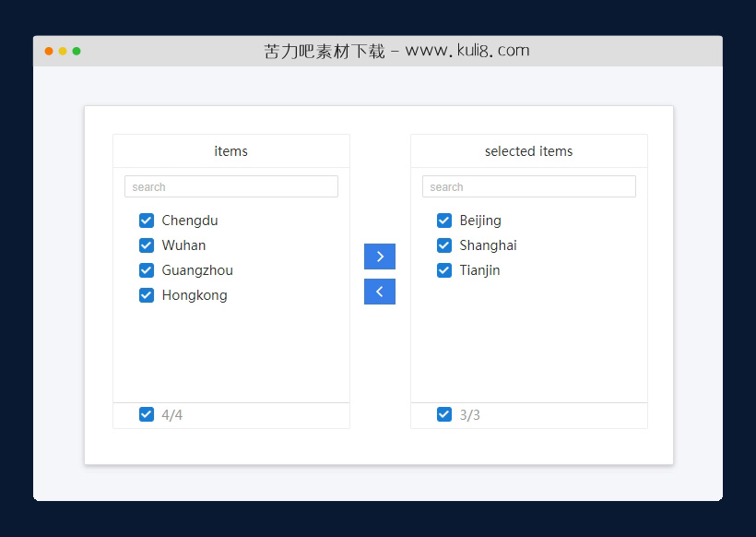Click the 'selected items' panel header
The image size is (756, 537).
pos(528,151)
